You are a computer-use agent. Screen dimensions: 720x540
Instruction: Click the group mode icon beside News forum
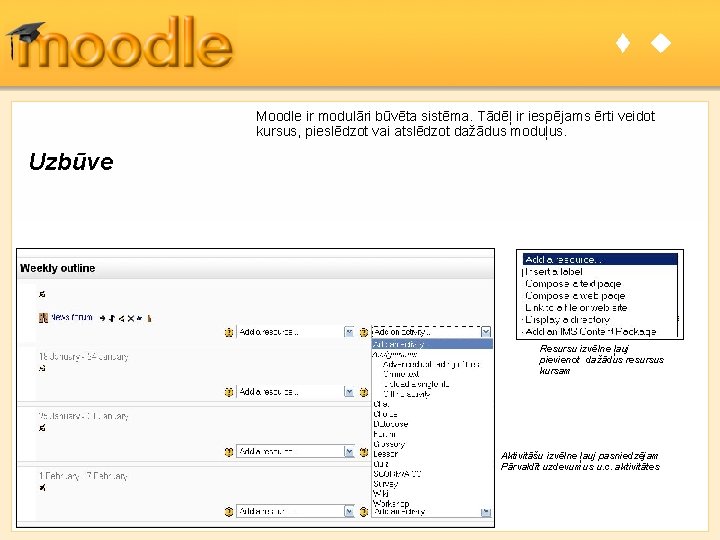149,318
